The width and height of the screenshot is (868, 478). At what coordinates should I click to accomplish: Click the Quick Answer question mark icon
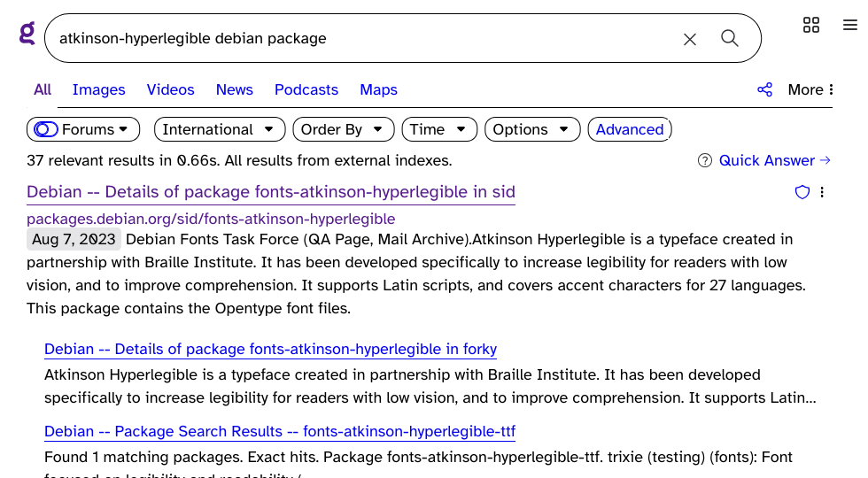pyautogui.click(x=705, y=160)
